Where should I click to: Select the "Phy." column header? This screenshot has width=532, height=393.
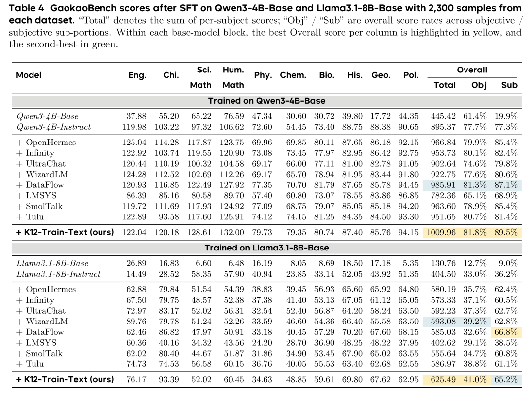[263, 75]
